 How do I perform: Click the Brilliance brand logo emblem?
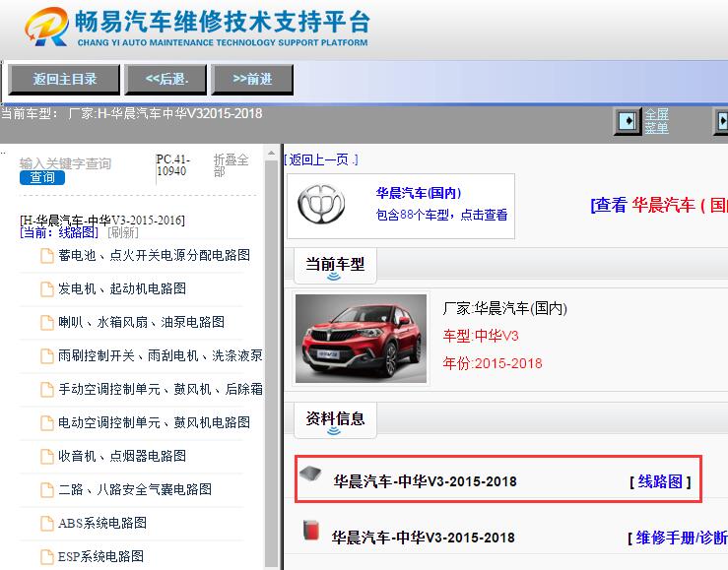(321, 204)
